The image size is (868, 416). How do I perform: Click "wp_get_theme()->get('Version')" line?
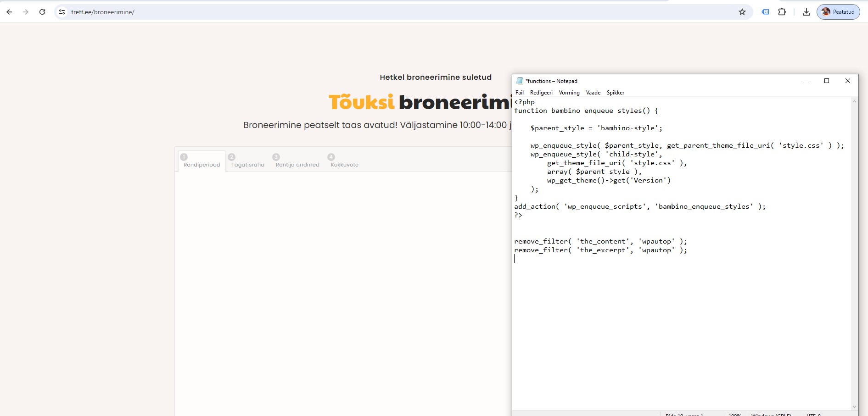(x=609, y=180)
